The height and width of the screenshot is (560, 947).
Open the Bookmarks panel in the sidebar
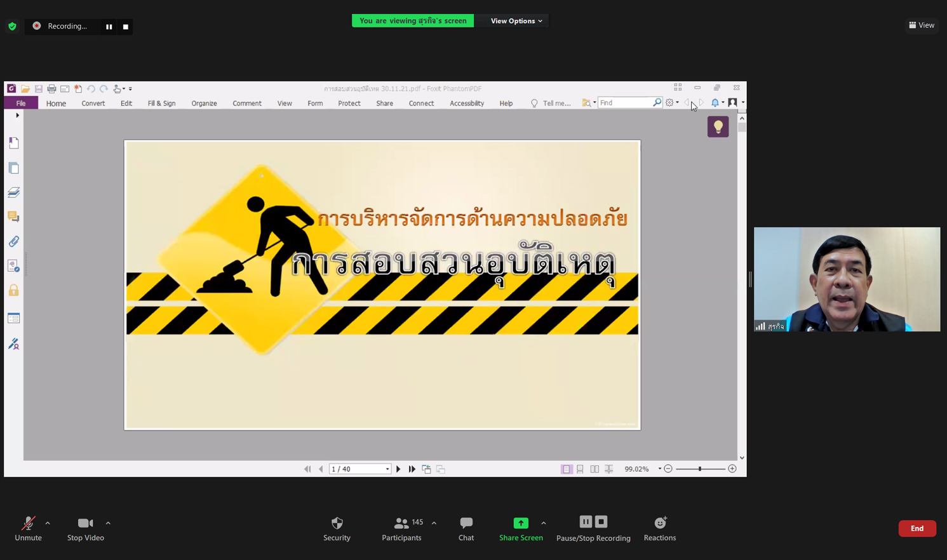[x=13, y=143]
